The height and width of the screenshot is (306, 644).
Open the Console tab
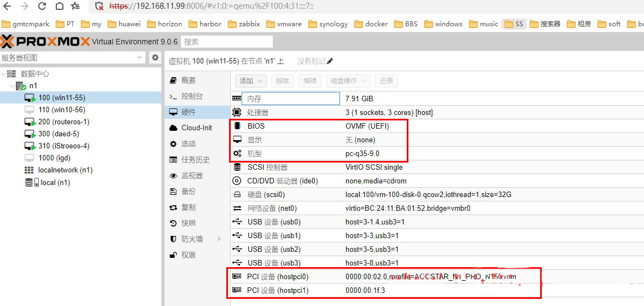click(192, 96)
